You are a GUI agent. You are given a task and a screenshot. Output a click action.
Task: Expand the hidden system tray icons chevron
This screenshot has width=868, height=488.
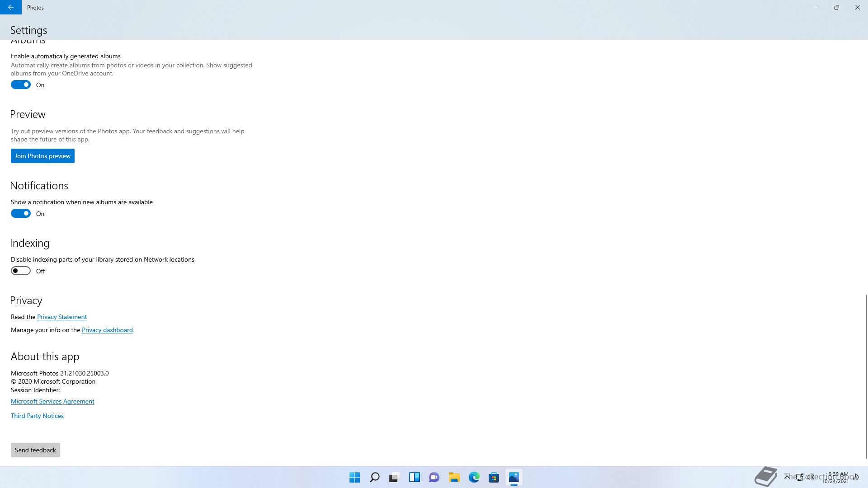[787, 477]
